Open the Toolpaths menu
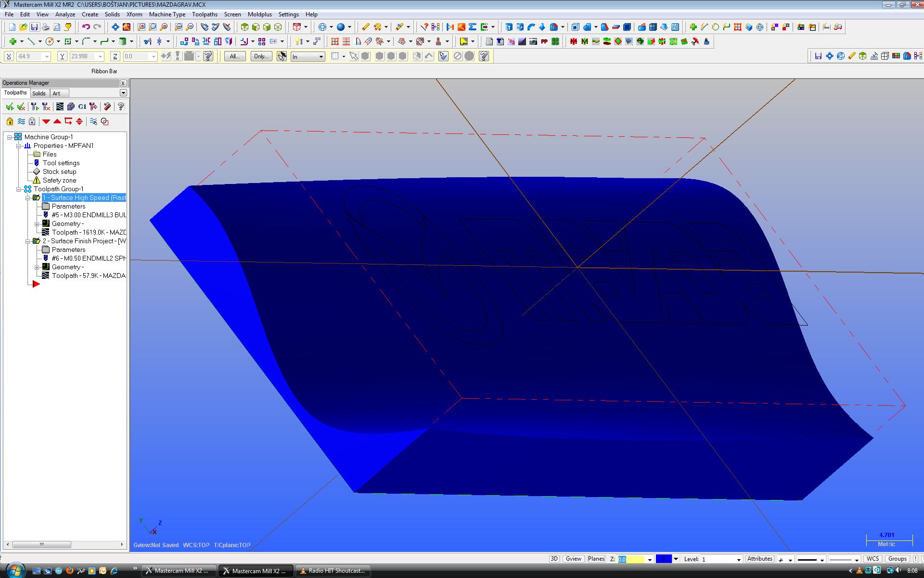The height and width of the screenshot is (578, 924). [x=205, y=14]
